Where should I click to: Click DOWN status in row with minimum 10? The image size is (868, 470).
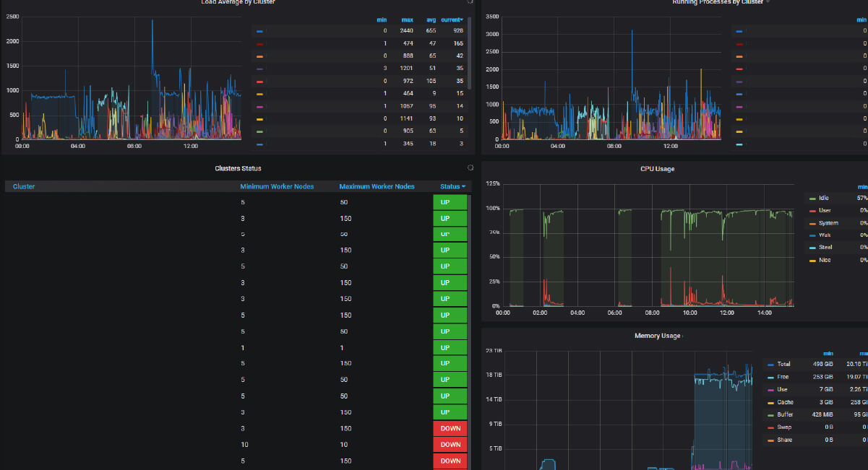tap(450, 445)
